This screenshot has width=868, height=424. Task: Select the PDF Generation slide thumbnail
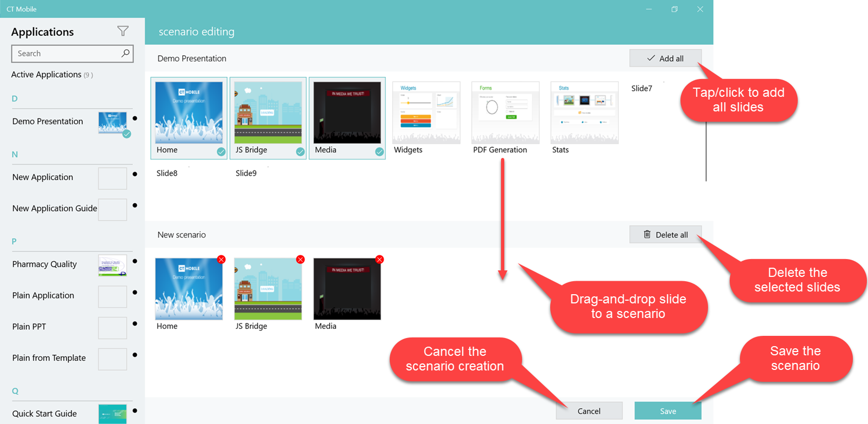click(505, 112)
